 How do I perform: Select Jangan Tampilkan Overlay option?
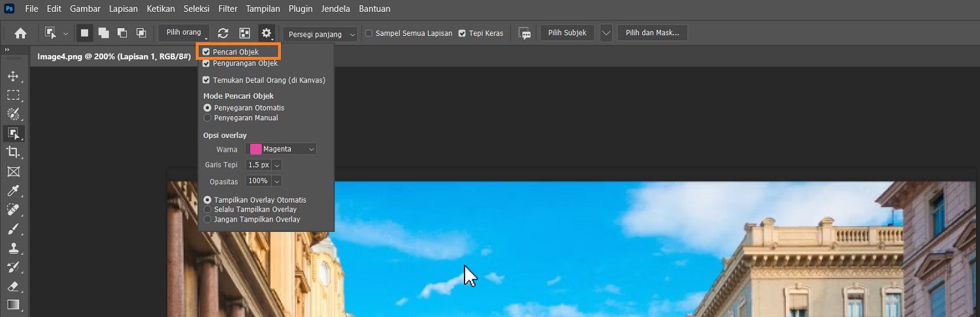click(x=208, y=220)
